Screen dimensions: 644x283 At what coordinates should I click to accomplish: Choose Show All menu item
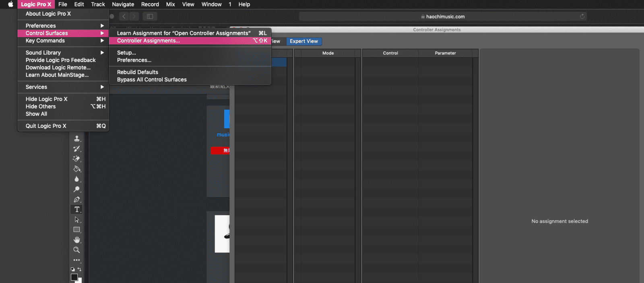coord(63,114)
